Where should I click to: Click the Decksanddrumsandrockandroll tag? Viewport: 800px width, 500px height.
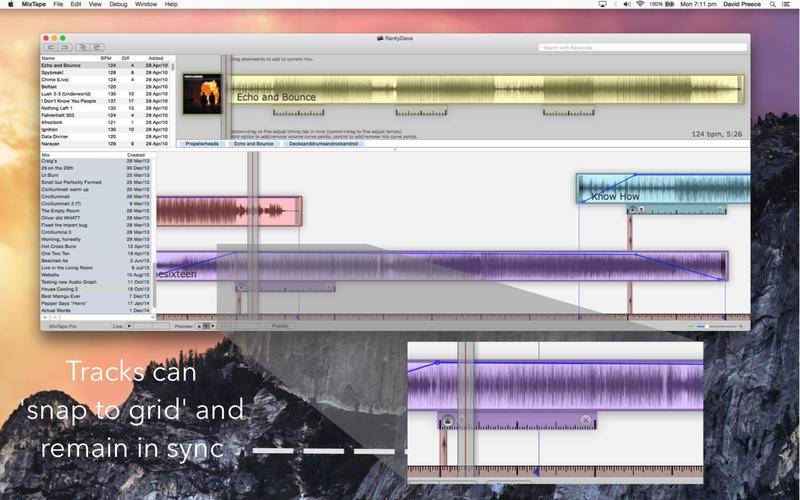coord(323,144)
